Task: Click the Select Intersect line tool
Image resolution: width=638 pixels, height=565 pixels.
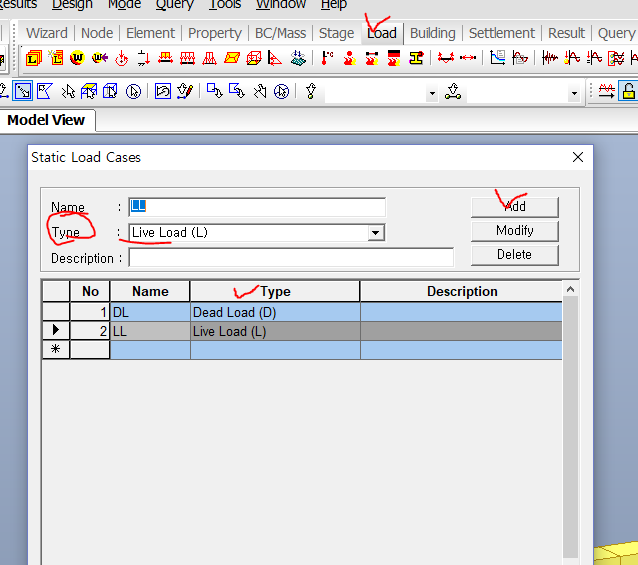Action: coord(68,91)
